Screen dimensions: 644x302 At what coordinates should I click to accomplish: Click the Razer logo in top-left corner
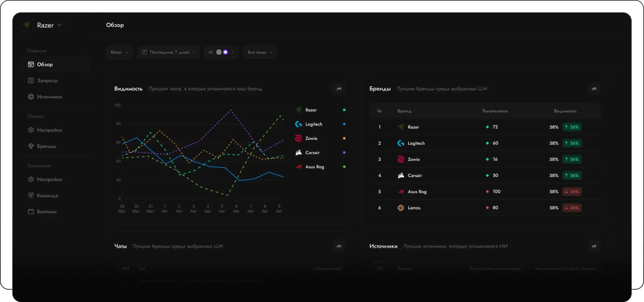click(x=27, y=25)
